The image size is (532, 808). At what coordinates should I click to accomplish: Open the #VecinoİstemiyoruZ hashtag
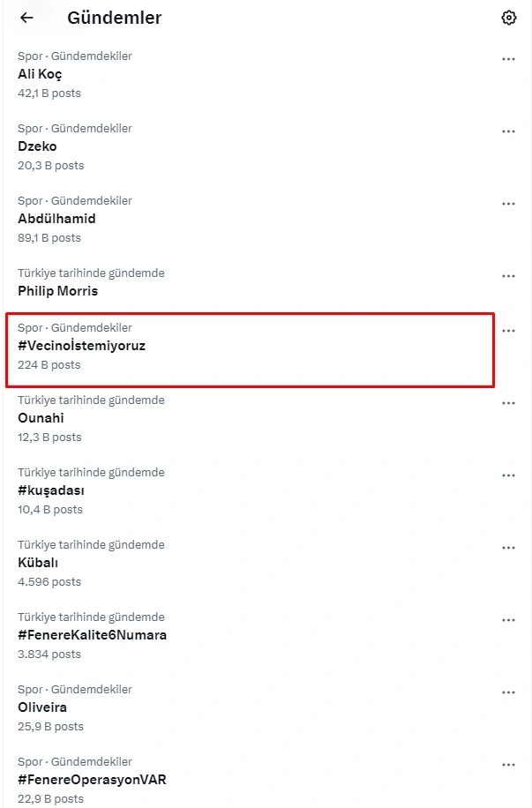coord(81,346)
